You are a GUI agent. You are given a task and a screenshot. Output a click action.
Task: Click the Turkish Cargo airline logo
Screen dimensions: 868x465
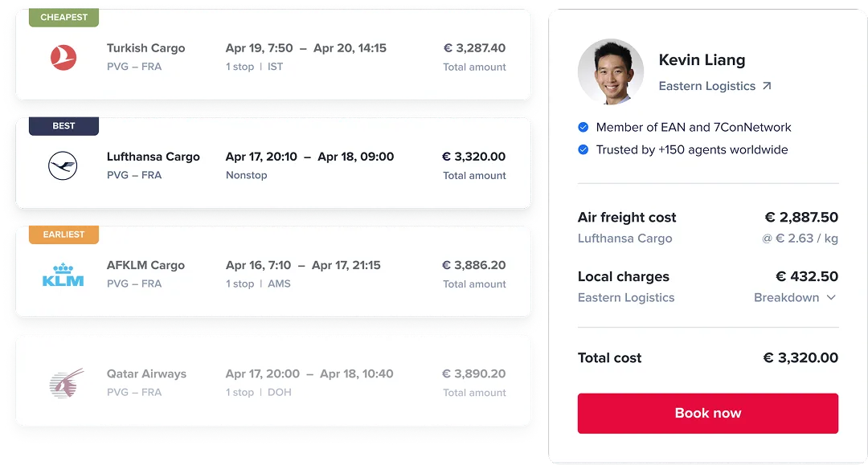tap(63, 57)
